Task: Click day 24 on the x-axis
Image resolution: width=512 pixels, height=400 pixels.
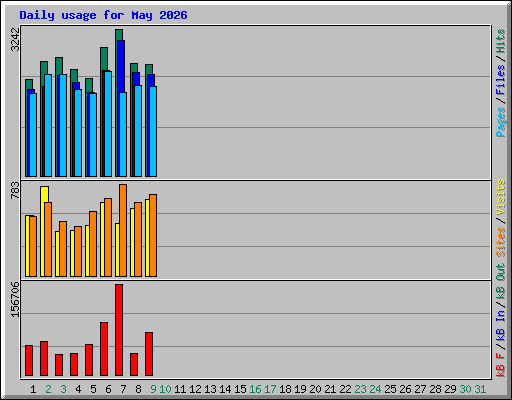Action: pyautogui.click(x=375, y=389)
